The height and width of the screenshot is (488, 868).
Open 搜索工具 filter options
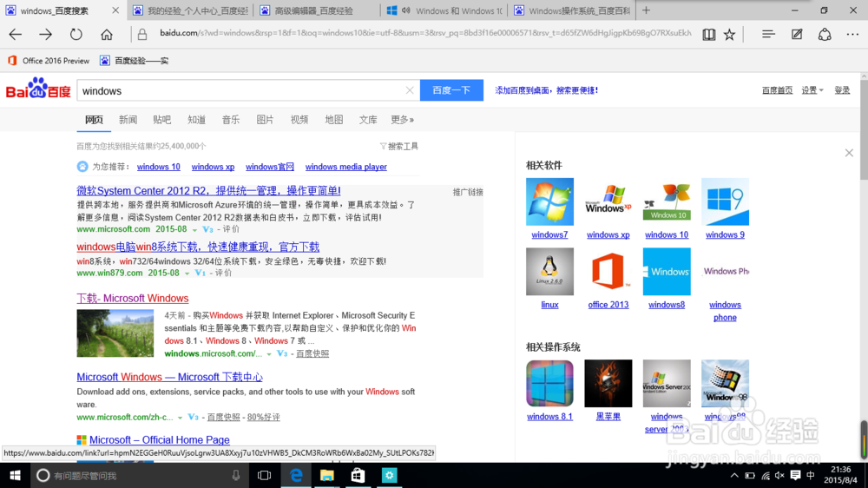(398, 146)
